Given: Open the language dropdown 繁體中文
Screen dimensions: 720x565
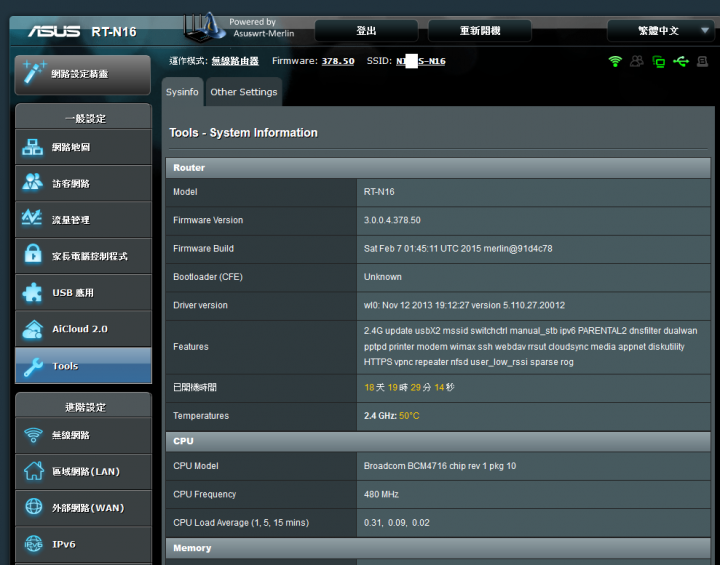Looking at the screenshot, I should [659, 31].
